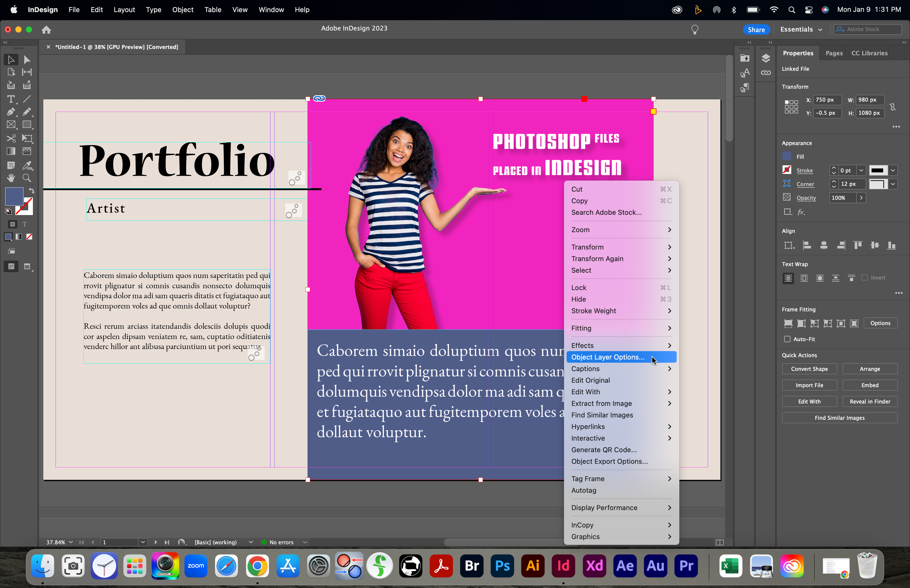Click the Embed button

pyautogui.click(x=869, y=385)
